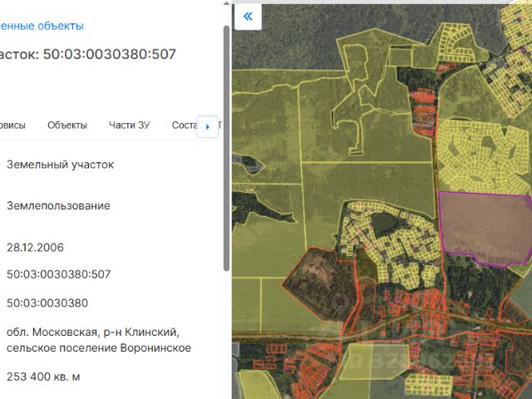
Task: Open the partially visible tab ending in 'овисы'
Action: [x=12, y=126]
